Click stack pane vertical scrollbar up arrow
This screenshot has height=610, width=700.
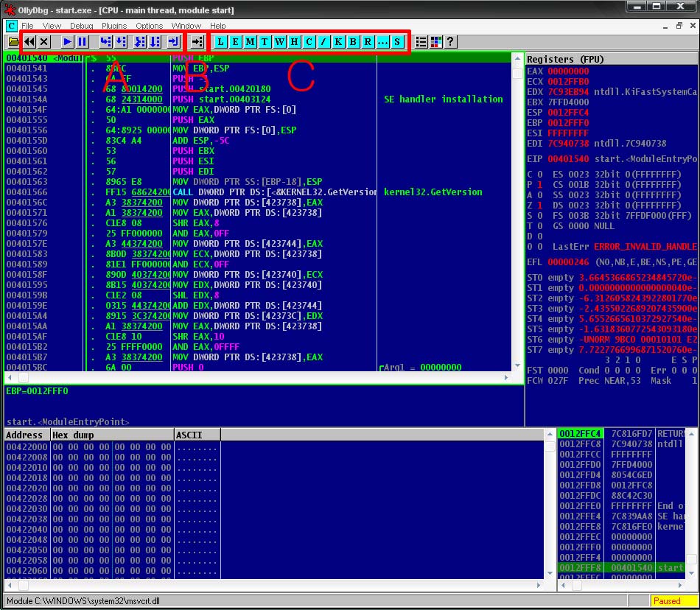click(691, 434)
